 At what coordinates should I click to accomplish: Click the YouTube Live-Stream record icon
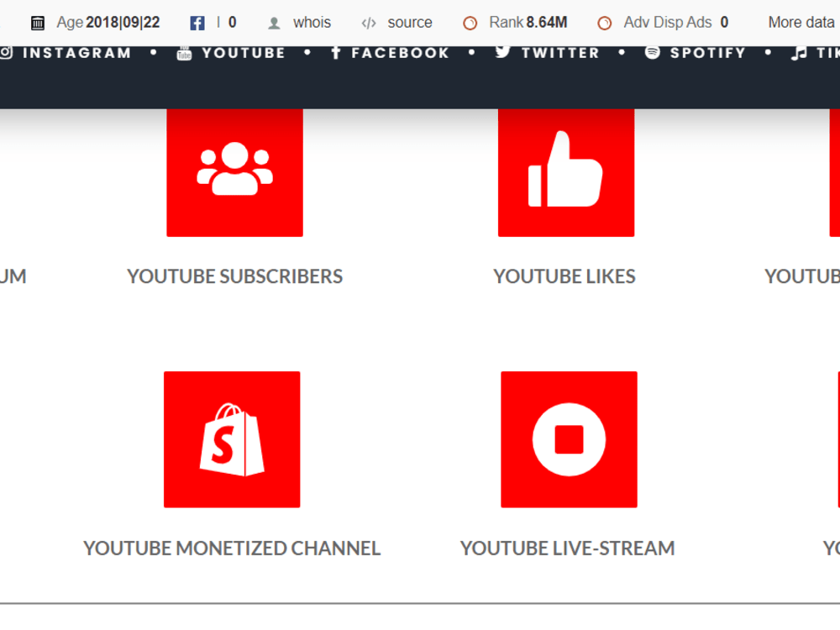[x=569, y=438]
